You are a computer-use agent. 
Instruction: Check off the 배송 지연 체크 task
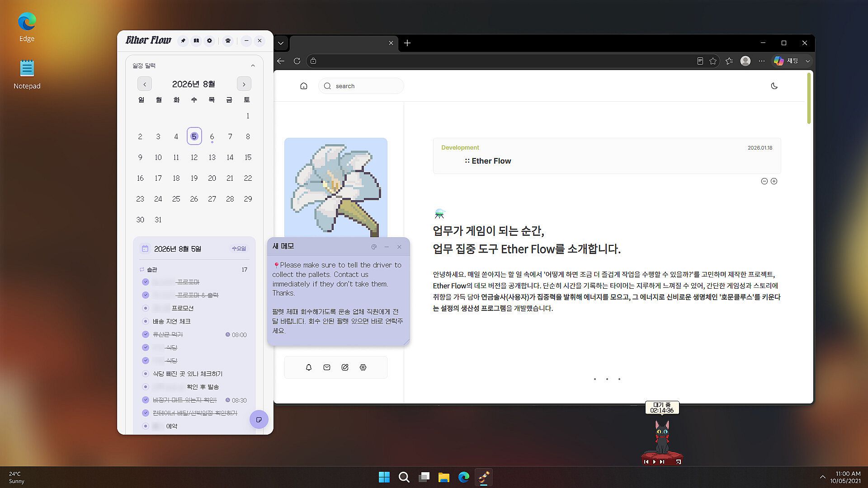[146, 321]
